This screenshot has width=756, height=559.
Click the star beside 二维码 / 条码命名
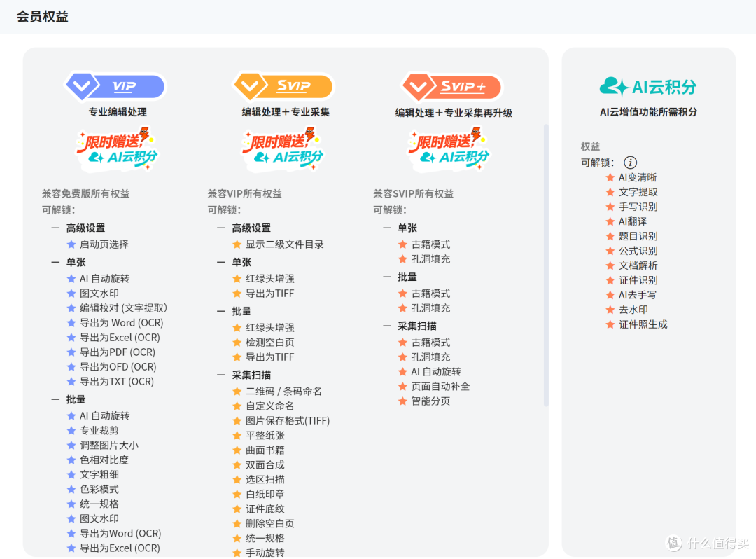pos(237,392)
